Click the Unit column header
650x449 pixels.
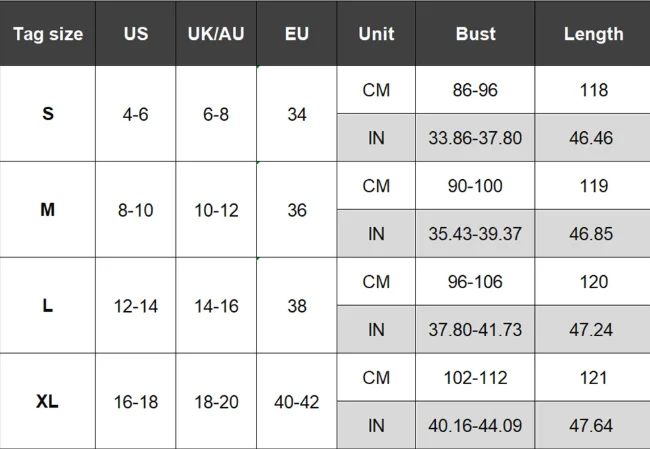click(x=376, y=34)
